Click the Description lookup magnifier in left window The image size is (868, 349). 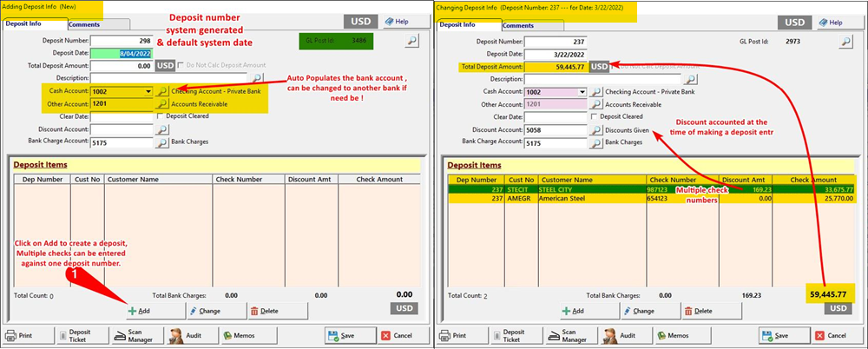coord(255,78)
